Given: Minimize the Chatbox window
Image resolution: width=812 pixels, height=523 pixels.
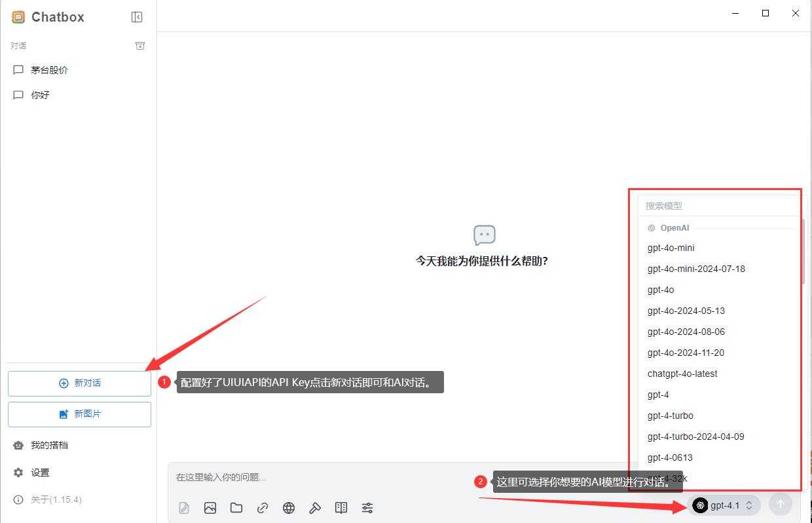Looking at the screenshot, I should pyautogui.click(x=735, y=14).
